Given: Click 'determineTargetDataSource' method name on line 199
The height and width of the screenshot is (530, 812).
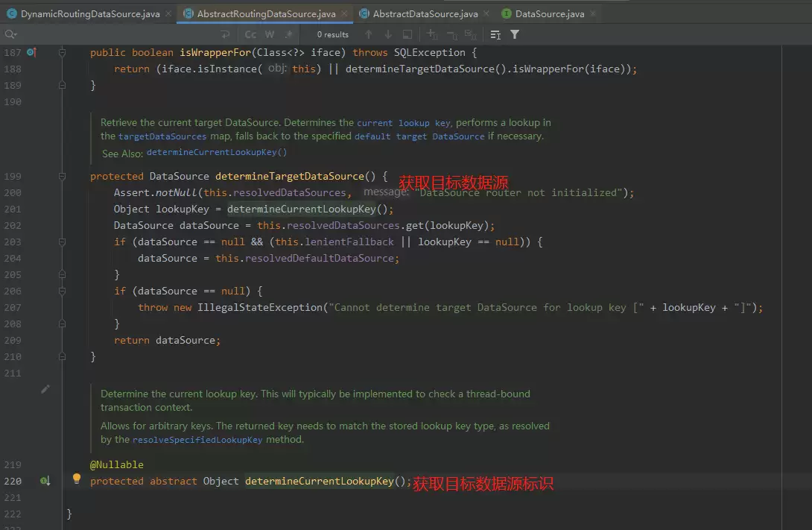Looking at the screenshot, I should point(290,176).
